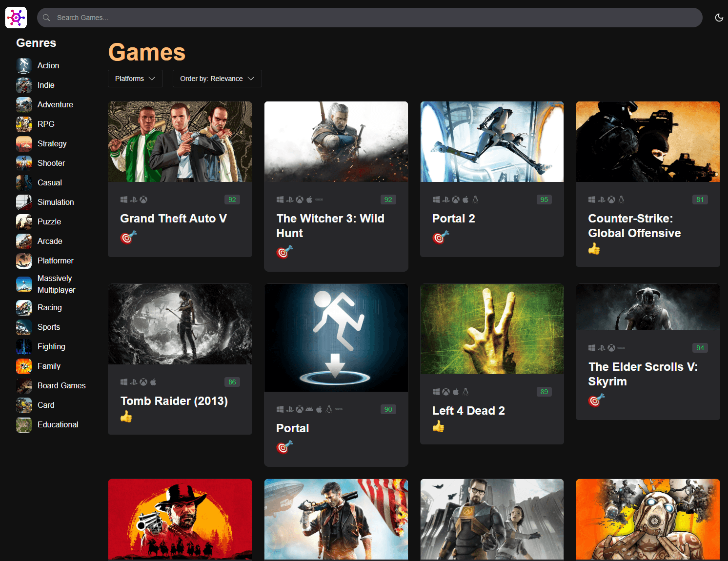Screen dimensions: 728x561
Task: Select the Windows icon on Grand Theft Auto V
Action: (x=123, y=200)
